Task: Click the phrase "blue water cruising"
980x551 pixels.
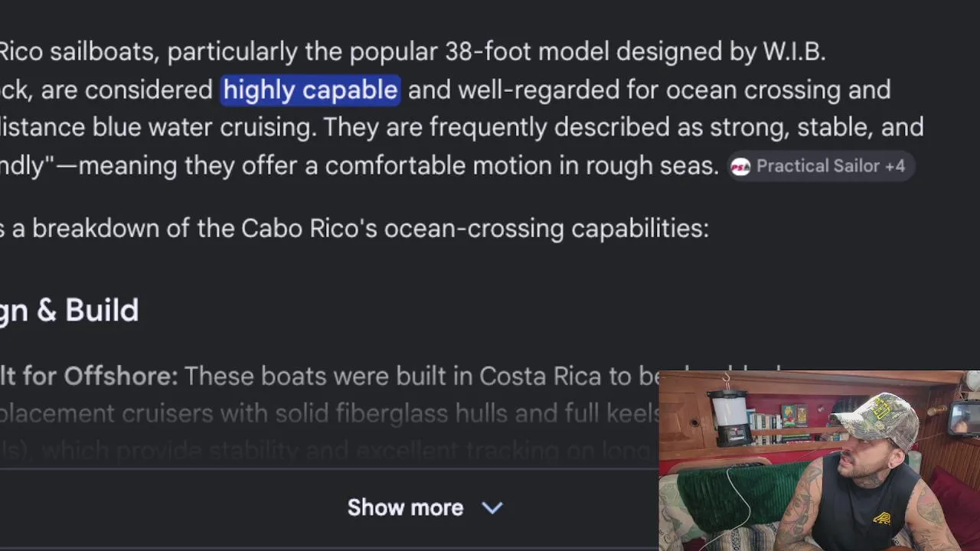Action: tap(204, 127)
